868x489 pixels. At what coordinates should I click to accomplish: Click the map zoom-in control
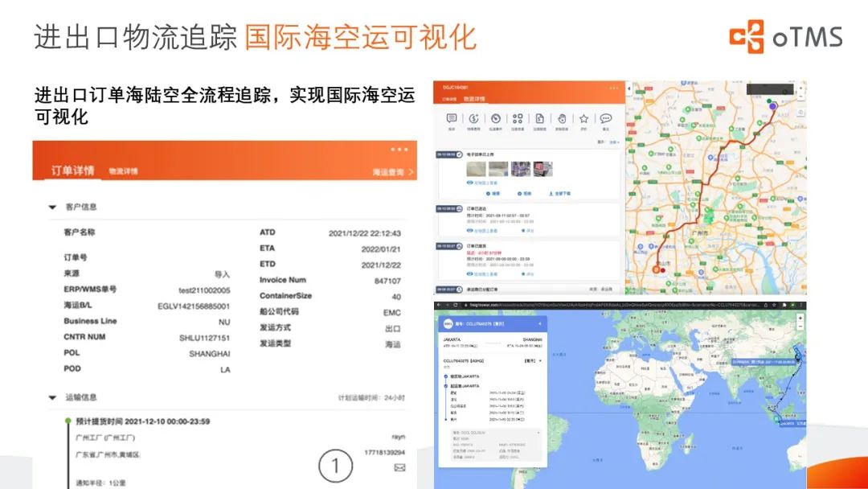point(800,318)
